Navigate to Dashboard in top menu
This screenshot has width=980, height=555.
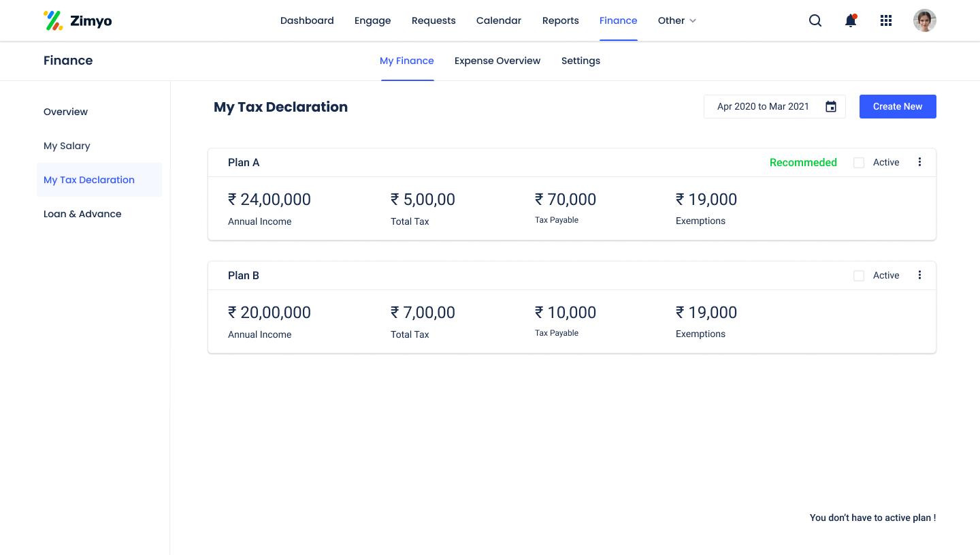[307, 20]
